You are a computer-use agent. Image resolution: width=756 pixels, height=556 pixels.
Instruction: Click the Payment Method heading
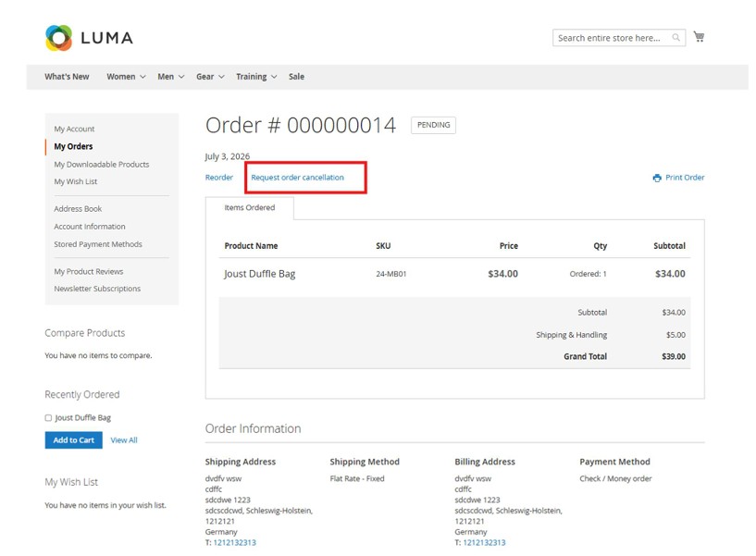[x=614, y=462]
